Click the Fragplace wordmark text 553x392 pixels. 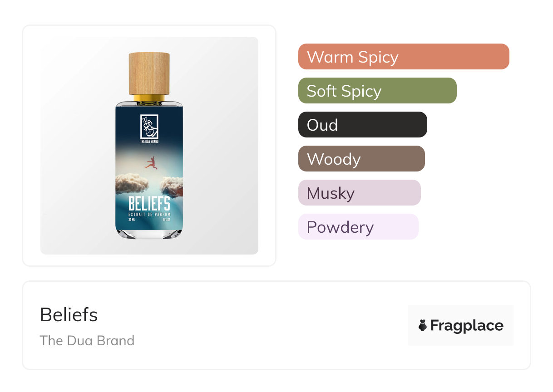pyautogui.click(x=466, y=325)
